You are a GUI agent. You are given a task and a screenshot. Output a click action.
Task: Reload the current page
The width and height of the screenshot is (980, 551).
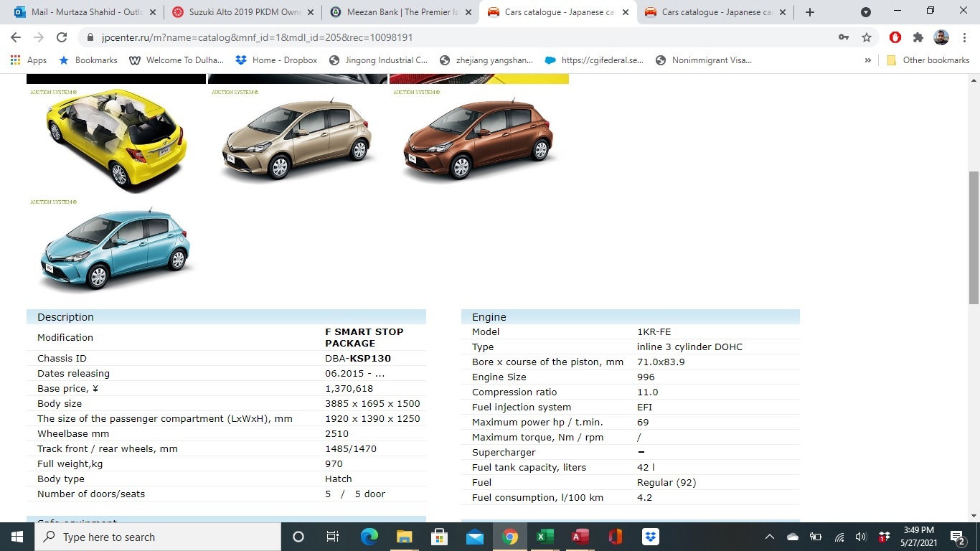[x=62, y=37]
